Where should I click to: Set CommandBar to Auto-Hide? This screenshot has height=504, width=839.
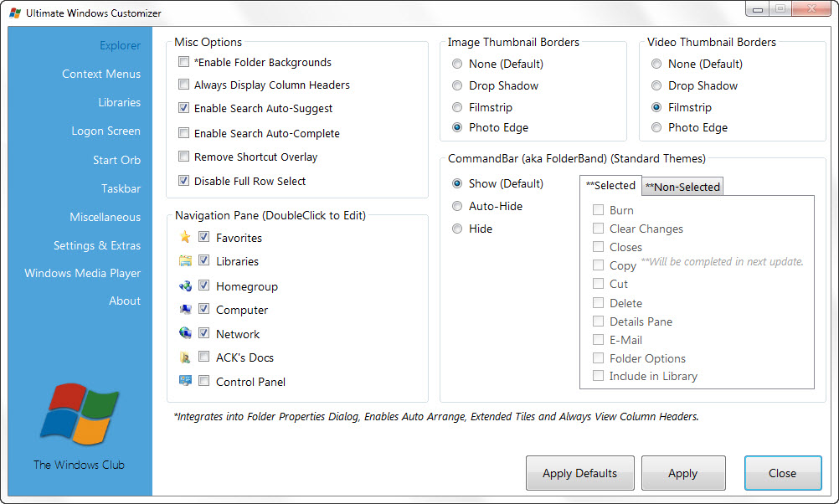pyautogui.click(x=457, y=206)
